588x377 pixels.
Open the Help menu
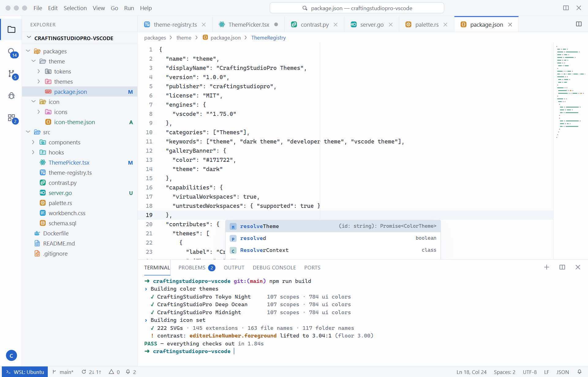[x=146, y=8]
